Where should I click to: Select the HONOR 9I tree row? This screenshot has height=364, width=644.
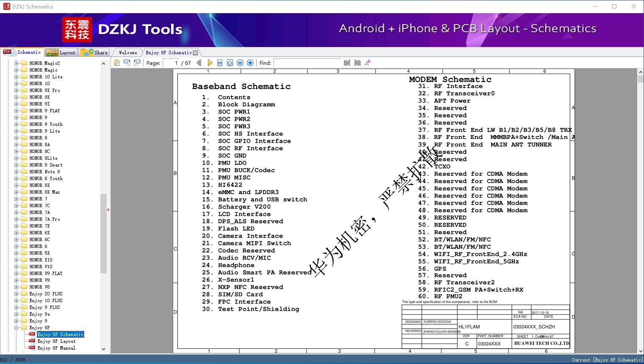coord(39,104)
